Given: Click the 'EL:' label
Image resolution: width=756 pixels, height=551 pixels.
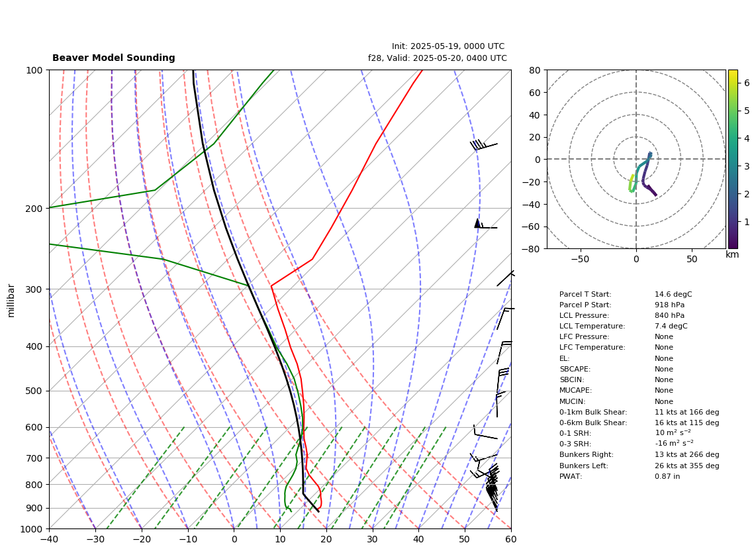Looking at the screenshot, I should pos(564,358).
